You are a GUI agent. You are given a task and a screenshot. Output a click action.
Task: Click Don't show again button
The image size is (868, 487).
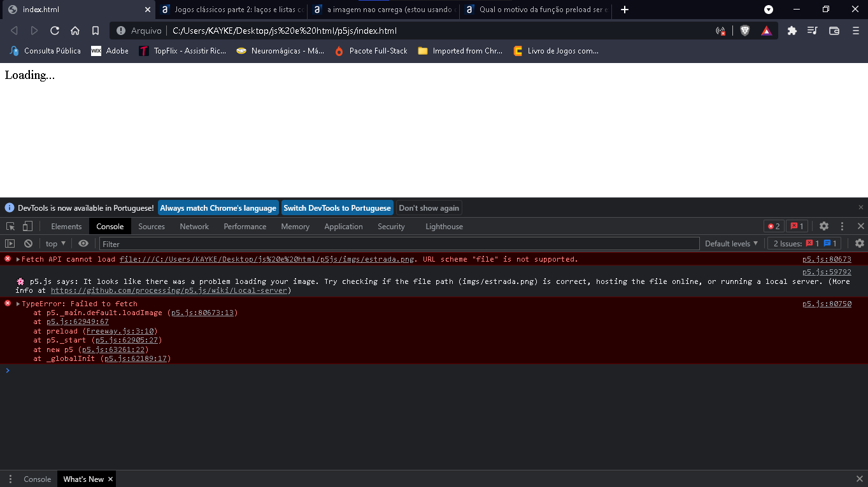429,208
